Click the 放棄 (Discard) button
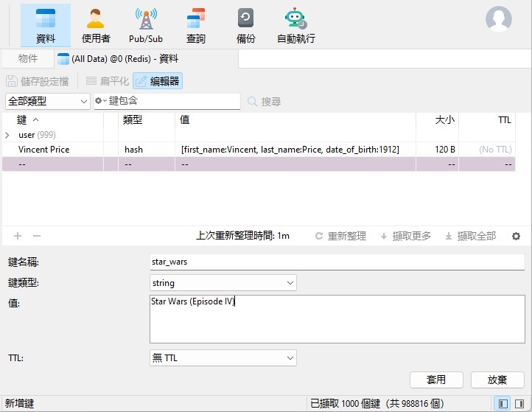This screenshot has height=412, width=532. tap(497, 380)
